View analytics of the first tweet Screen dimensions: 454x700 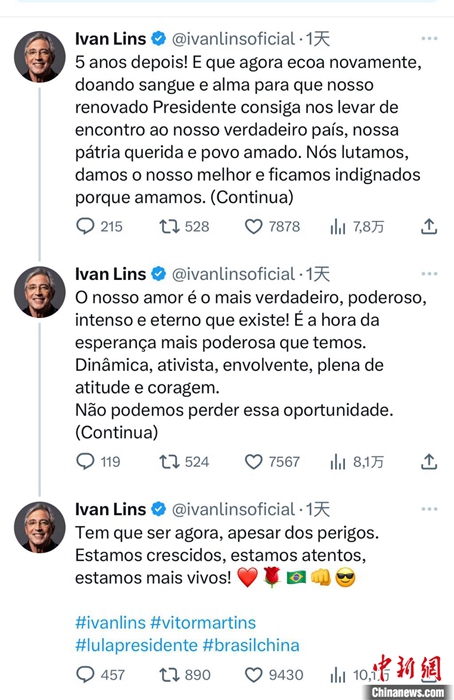tap(338, 227)
